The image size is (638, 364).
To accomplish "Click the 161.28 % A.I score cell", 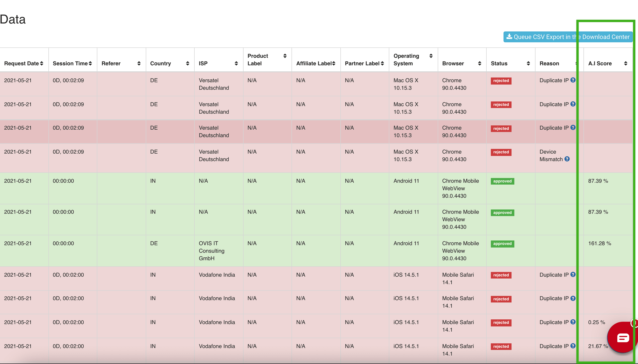I will [599, 244].
